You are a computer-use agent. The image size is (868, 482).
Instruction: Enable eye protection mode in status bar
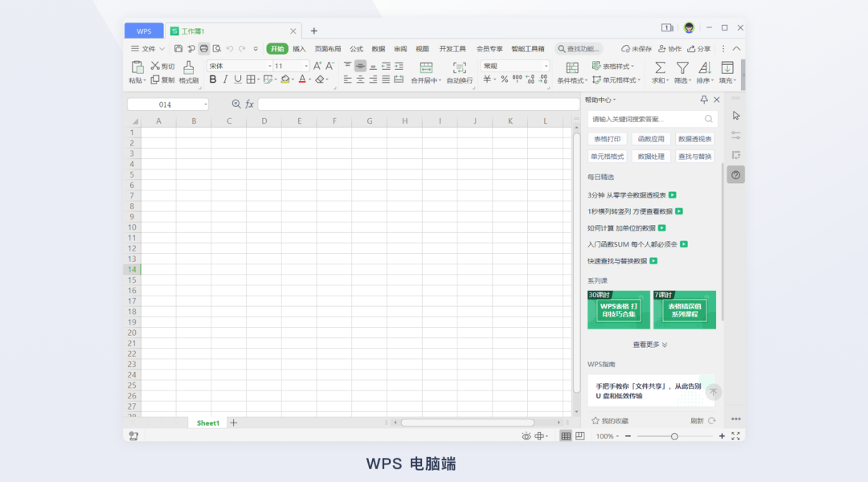[x=526, y=436]
